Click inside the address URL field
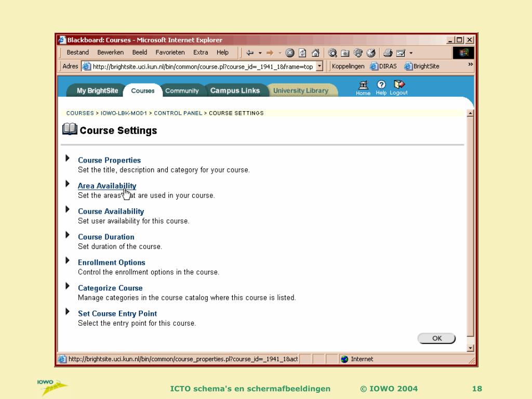This screenshot has width=532, height=399. [x=203, y=66]
